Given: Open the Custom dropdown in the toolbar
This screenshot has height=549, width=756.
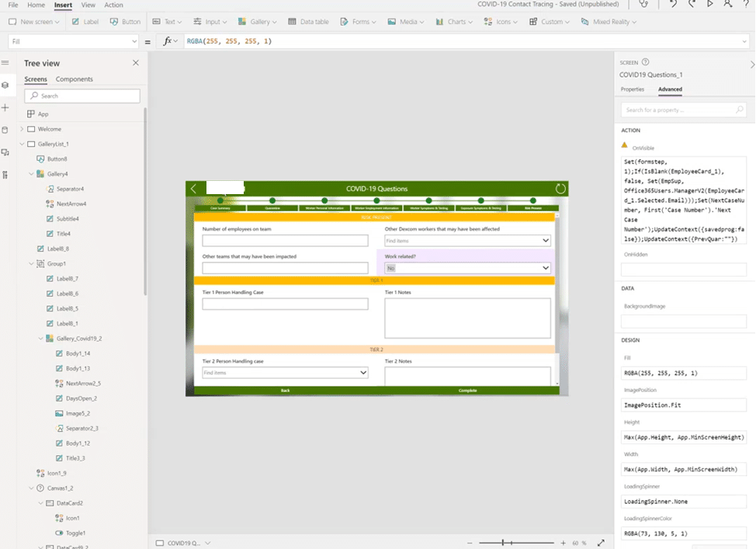Looking at the screenshot, I should pyautogui.click(x=550, y=22).
